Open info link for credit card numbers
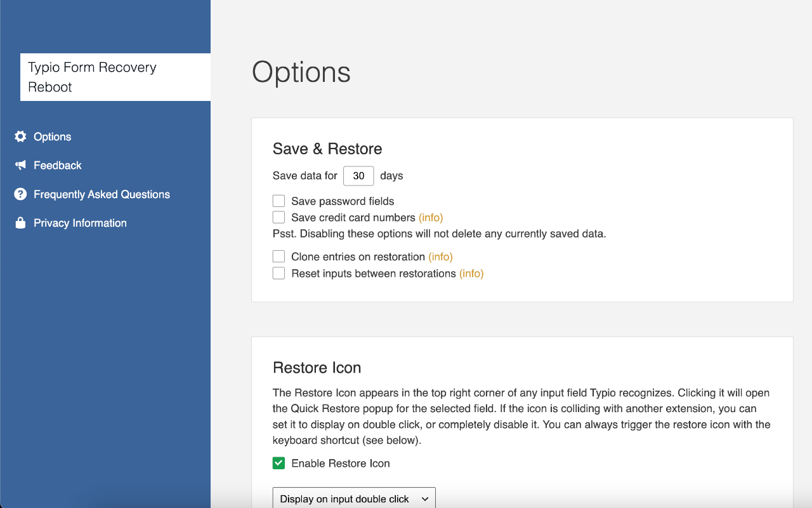This screenshot has width=812, height=508. [x=431, y=217]
